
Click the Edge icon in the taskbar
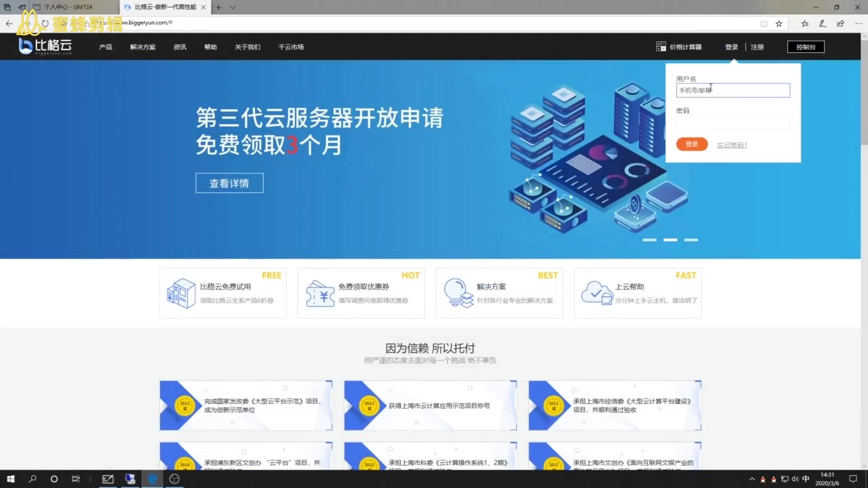click(153, 479)
